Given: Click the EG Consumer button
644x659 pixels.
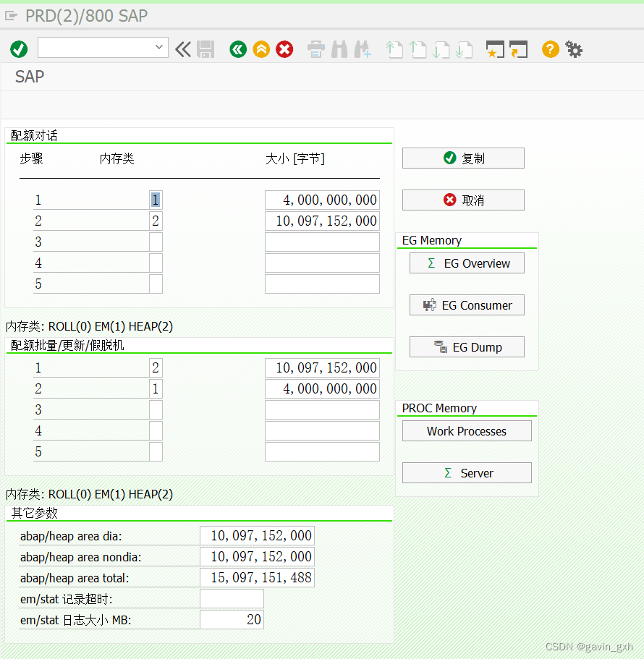Looking at the screenshot, I should click(x=466, y=305).
